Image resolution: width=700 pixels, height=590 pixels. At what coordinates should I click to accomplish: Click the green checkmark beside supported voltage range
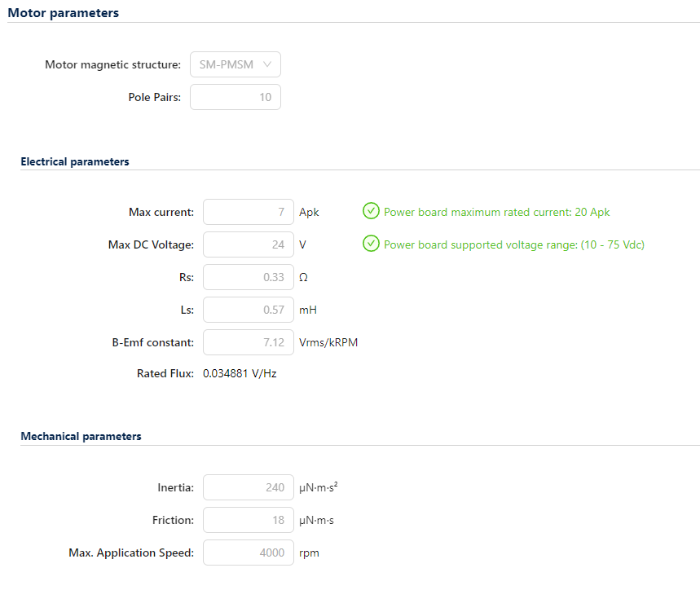[371, 244]
